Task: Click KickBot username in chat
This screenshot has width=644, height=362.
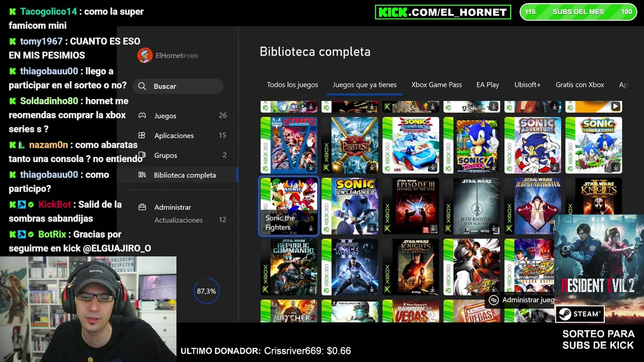Action: click(x=55, y=205)
